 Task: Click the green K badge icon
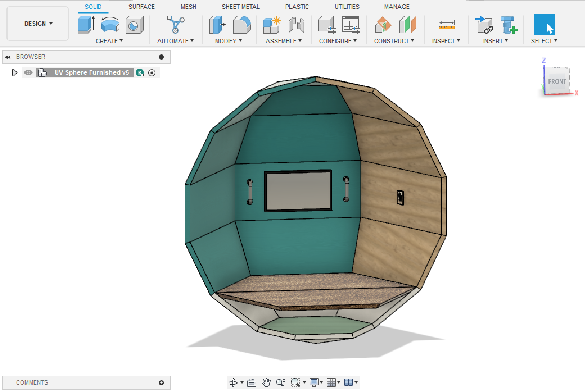pyautogui.click(x=140, y=73)
